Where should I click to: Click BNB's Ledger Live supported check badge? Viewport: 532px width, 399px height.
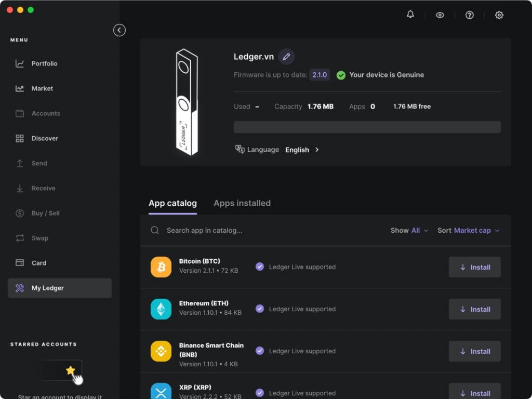260,351
